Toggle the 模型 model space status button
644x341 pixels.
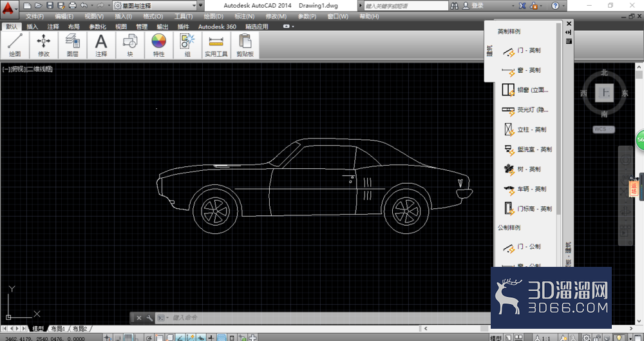point(496,338)
